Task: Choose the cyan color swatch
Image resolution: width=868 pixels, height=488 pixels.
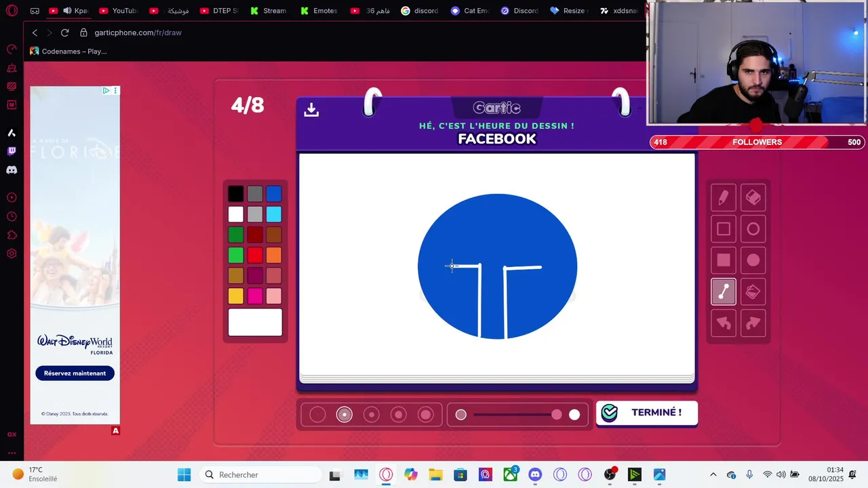Action: pyautogui.click(x=274, y=214)
